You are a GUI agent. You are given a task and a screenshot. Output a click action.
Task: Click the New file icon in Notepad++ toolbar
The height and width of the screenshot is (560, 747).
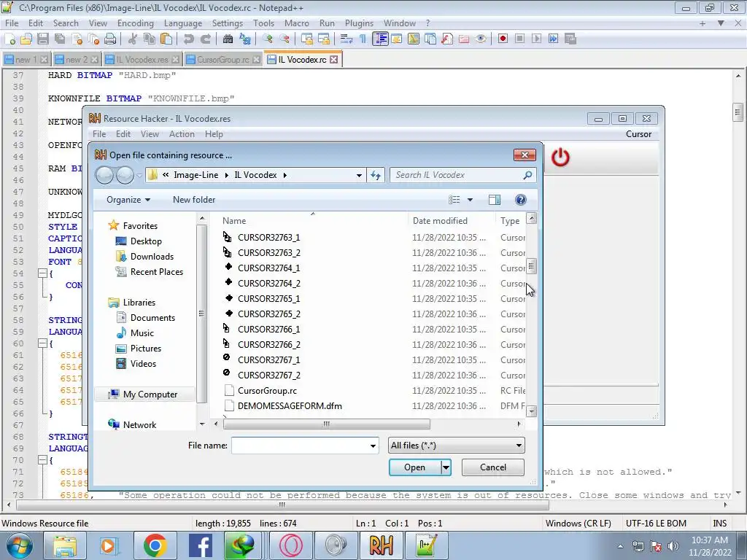click(x=10, y=39)
